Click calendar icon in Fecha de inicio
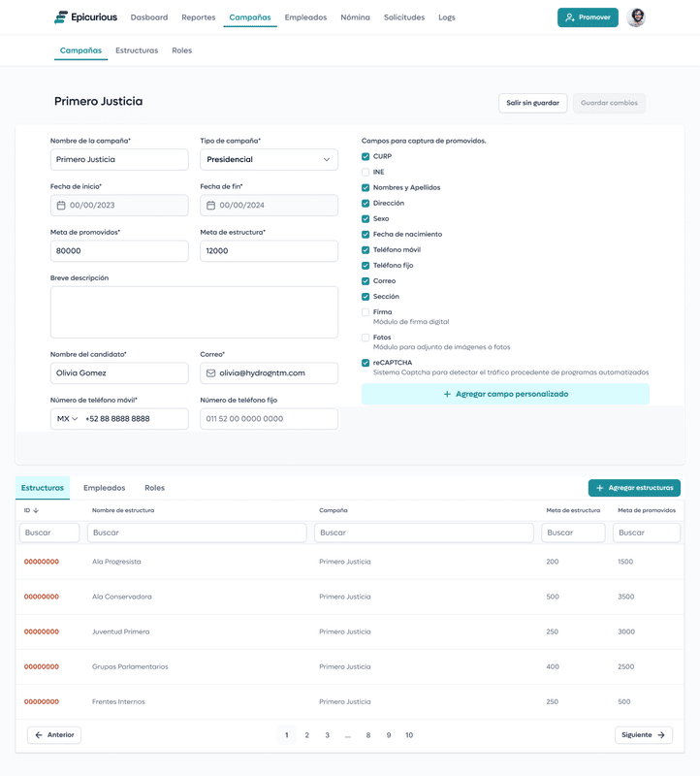Viewport: 700px width, 776px height. point(61,206)
